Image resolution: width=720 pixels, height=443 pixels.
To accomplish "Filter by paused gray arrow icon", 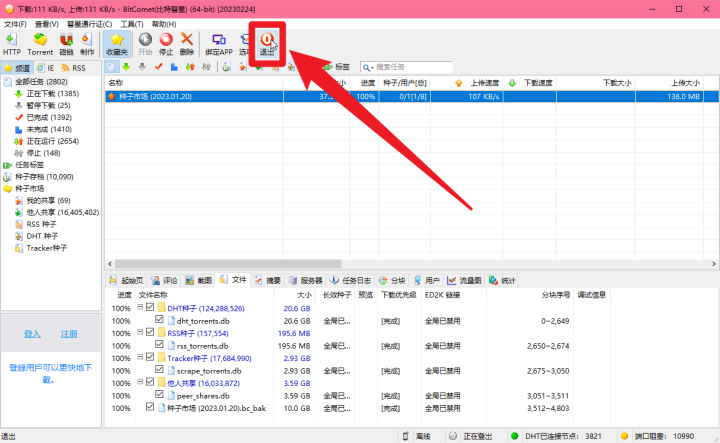I will pos(142,67).
